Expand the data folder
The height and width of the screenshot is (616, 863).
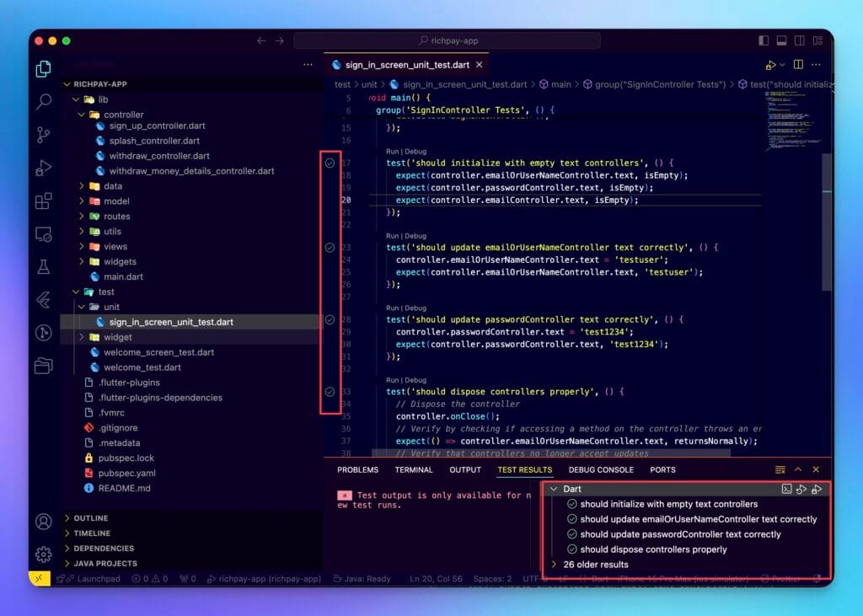(82, 186)
